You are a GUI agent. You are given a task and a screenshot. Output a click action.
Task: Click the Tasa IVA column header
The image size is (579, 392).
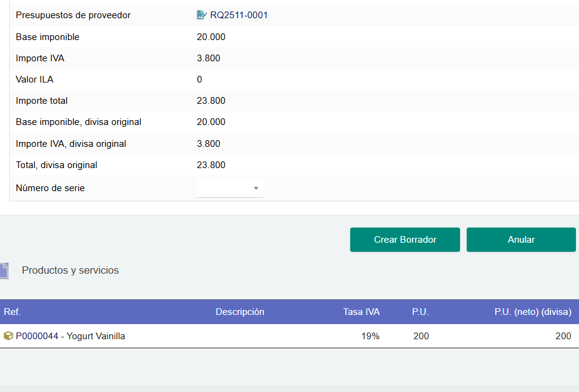click(361, 312)
